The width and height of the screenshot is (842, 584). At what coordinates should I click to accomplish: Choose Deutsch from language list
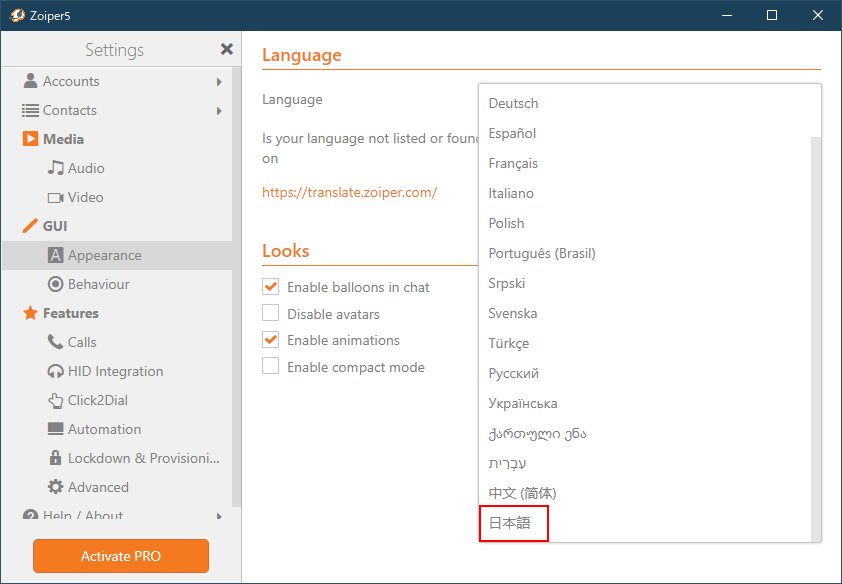[644, 103]
